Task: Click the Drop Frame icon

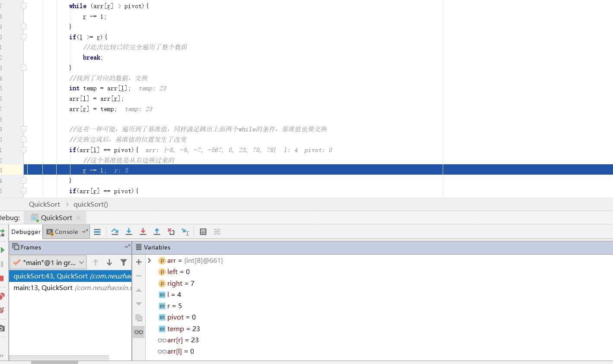Action: (171, 232)
